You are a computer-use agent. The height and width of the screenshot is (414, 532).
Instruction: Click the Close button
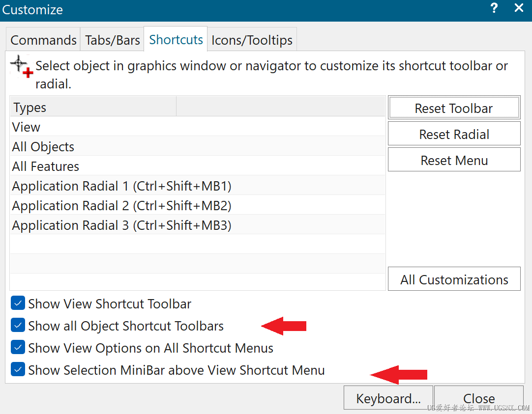(x=479, y=398)
